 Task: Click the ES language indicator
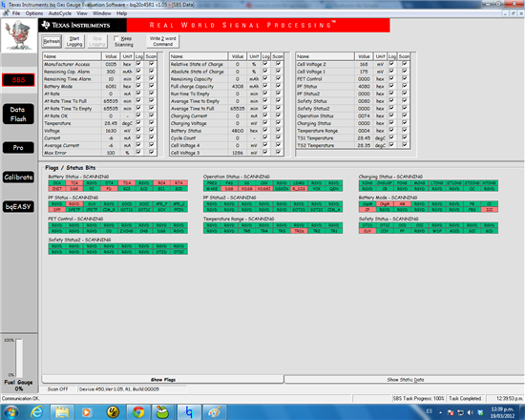pyautogui.click(x=430, y=411)
